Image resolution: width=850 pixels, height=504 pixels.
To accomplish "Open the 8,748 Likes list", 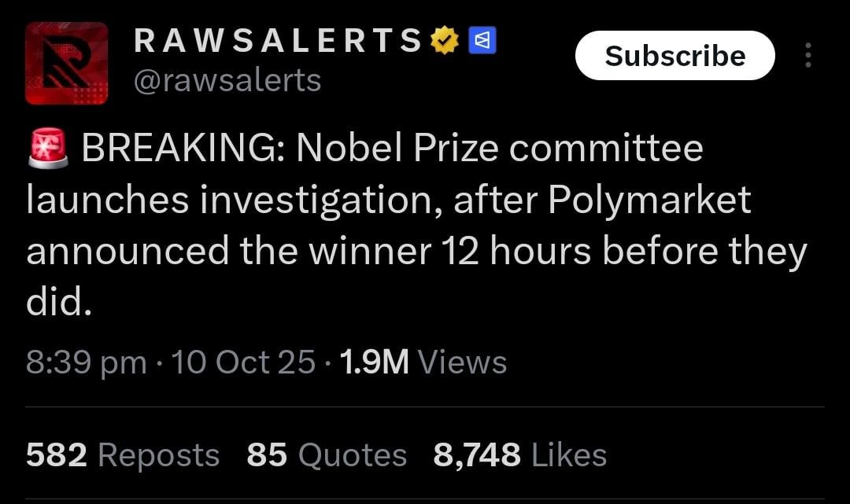I will [x=520, y=455].
